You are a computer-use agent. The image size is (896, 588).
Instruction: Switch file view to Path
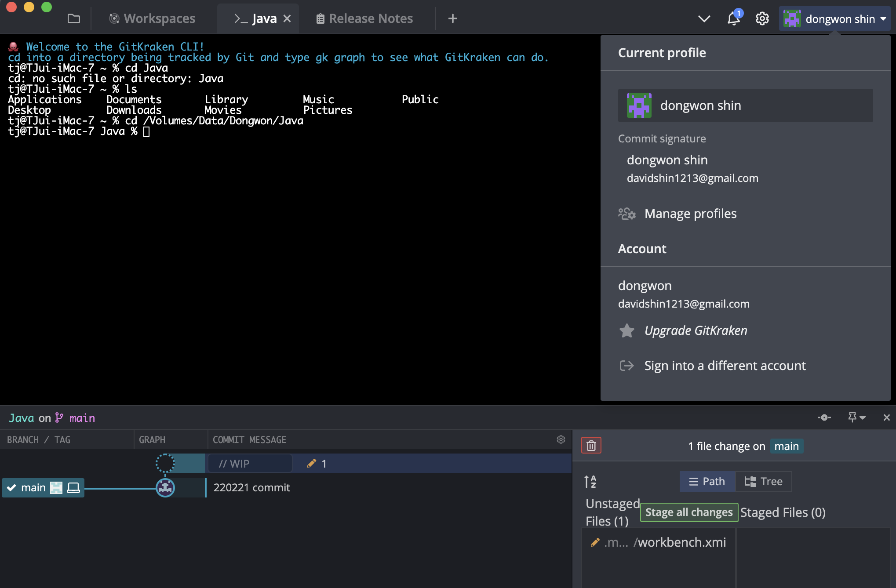click(x=707, y=482)
